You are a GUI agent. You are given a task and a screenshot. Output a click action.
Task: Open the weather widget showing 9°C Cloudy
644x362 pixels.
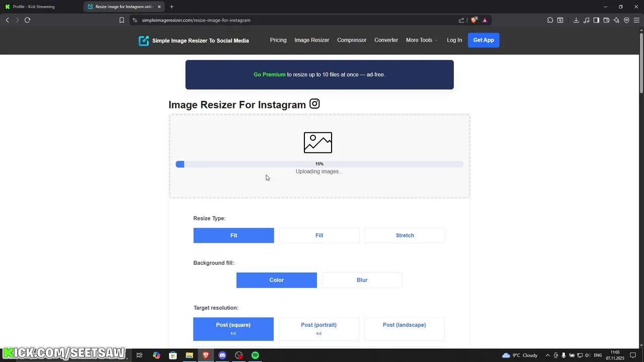coord(520,355)
